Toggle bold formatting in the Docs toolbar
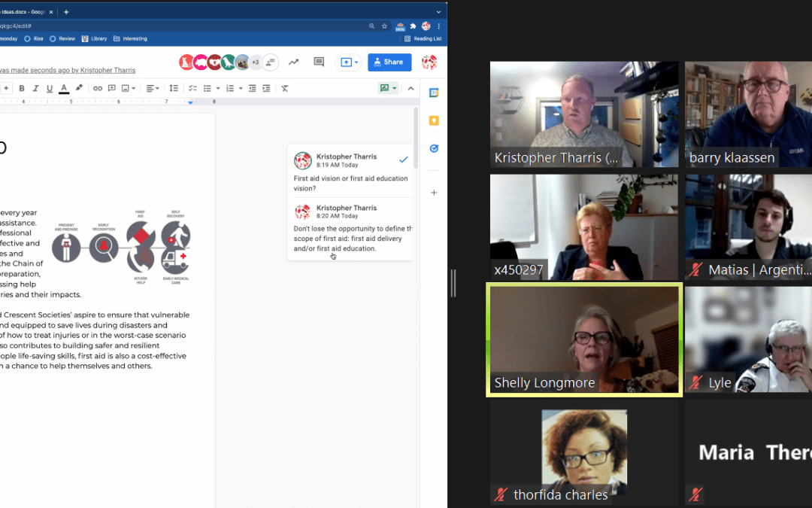The height and width of the screenshot is (508, 812). 22,89
